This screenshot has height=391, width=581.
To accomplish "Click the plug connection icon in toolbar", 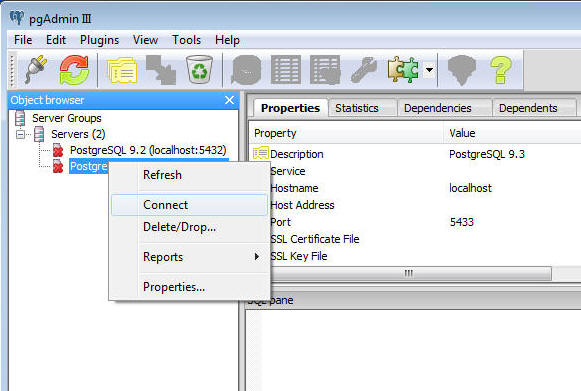I will point(36,70).
